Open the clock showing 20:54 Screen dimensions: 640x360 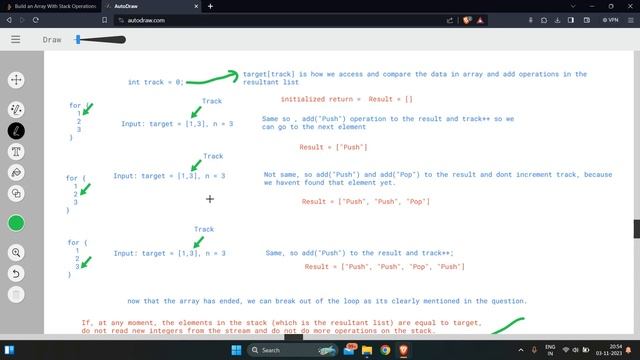(608, 350)
